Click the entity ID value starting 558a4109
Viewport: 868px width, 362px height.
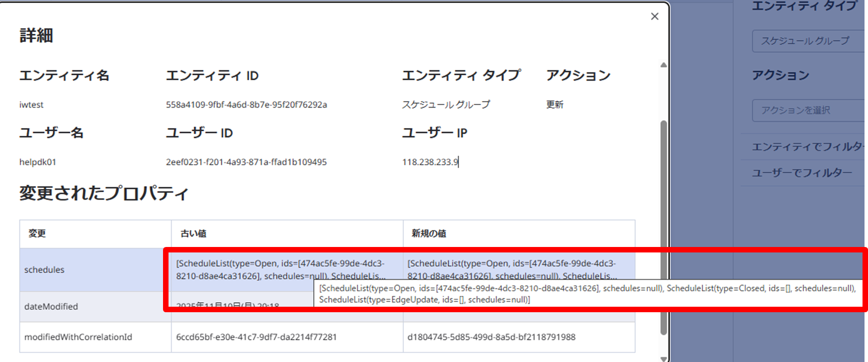(x=246, y=105)
